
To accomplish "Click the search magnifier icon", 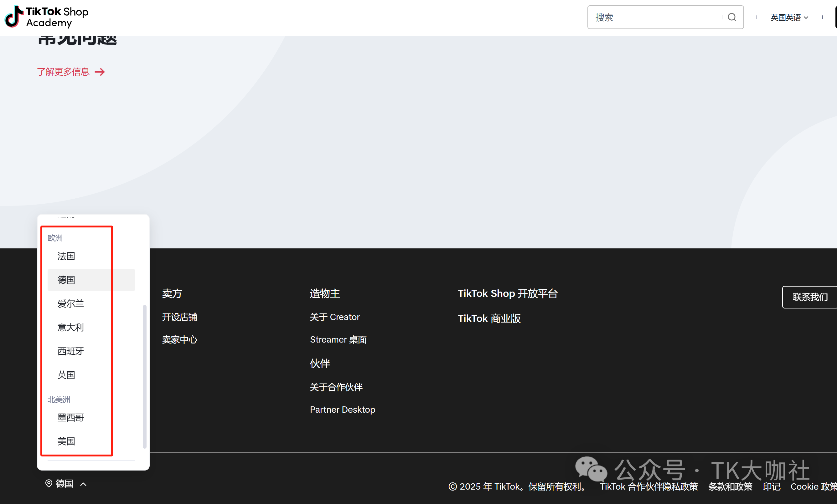I will coord(732,17).
